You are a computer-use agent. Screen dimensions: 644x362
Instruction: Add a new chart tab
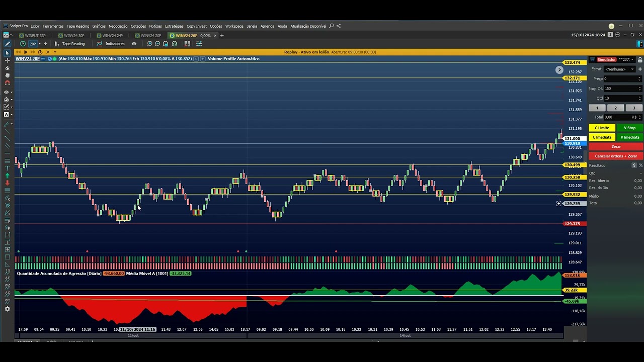[x=222, y=35]
